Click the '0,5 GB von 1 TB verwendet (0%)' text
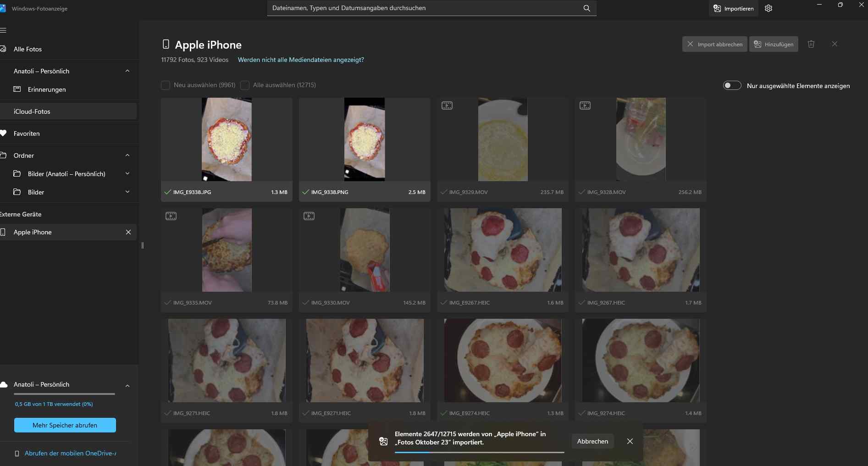Viewport: 868px width, 466px height. (54, 404)
